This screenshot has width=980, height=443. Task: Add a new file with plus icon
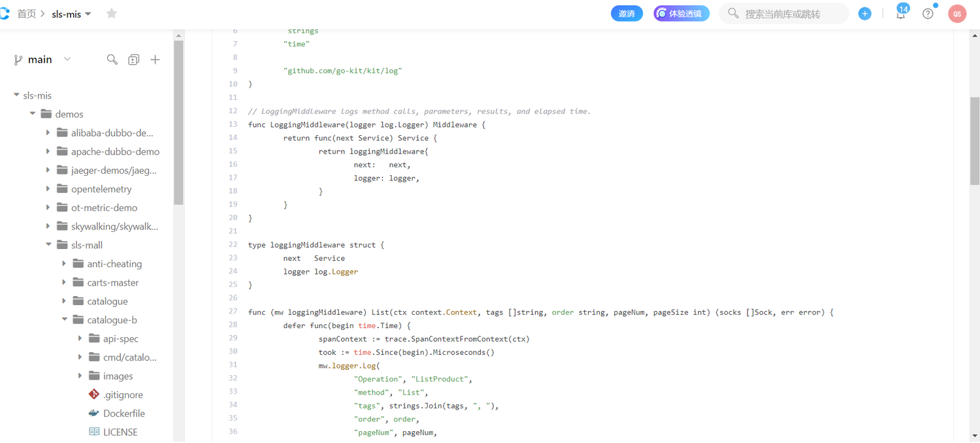(x=155, y=59)
